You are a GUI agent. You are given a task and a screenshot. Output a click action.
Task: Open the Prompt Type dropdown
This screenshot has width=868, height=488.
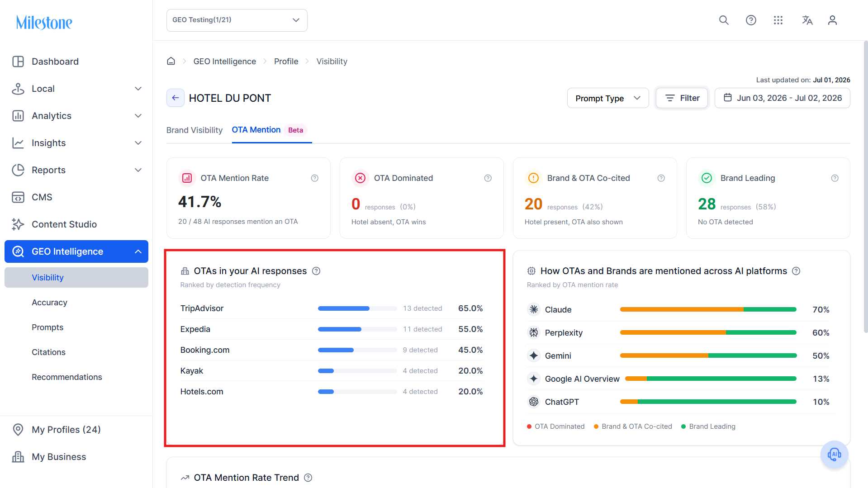[608, 98]
